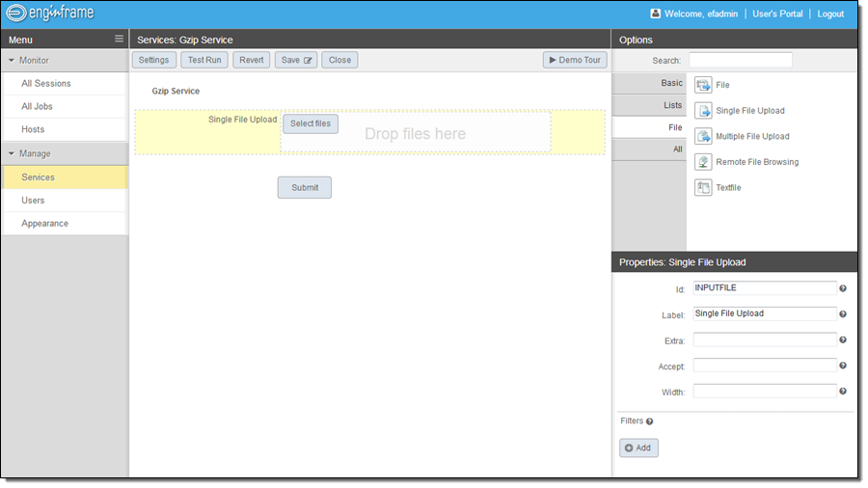This screenshot has height=488, width=868.
Task: Click the help icon beside Filters
Action: (x=649, y=421)
